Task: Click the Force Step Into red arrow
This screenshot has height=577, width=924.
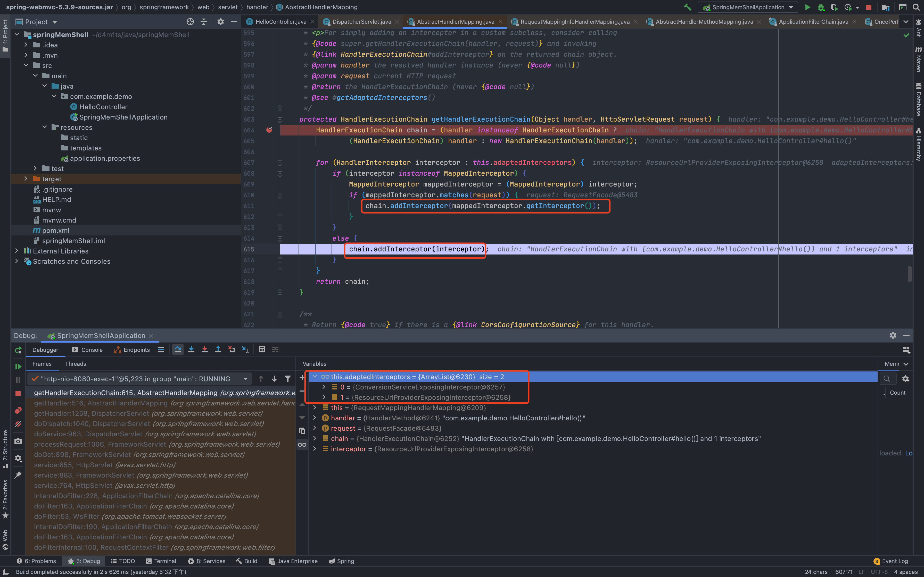Action: click(205, 350)
